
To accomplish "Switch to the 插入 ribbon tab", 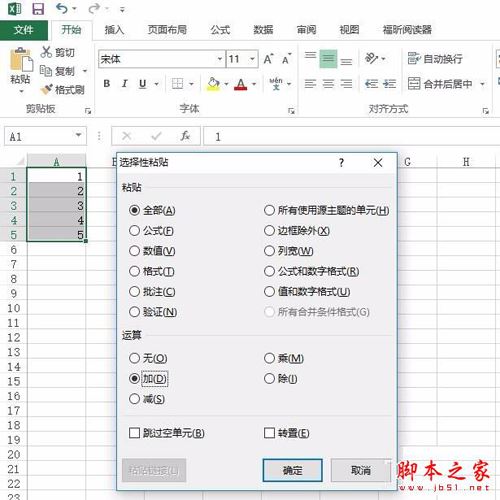I will pyautogui.click(x=114, y=30).
